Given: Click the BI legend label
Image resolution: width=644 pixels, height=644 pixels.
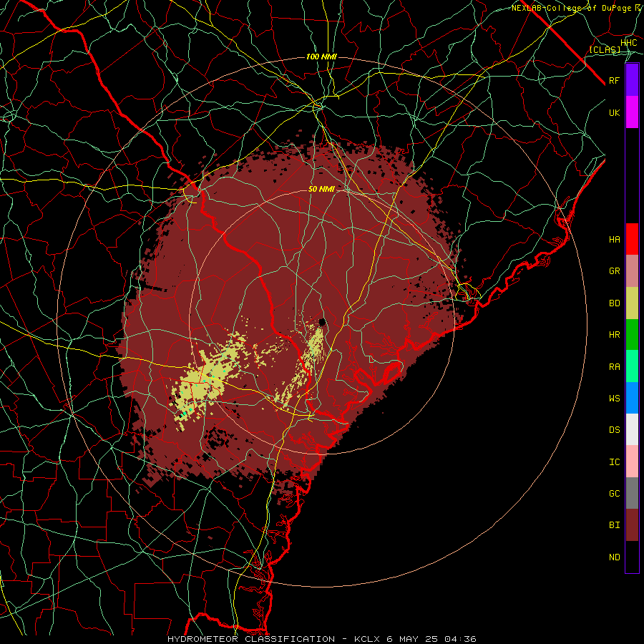Looking at the screenshot, I should (615, 525).
